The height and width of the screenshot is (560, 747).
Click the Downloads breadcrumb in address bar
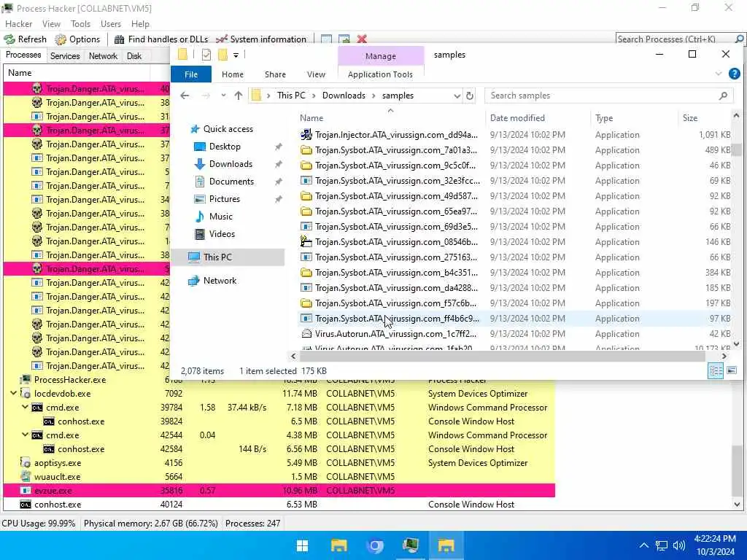[x=344, y=96]
